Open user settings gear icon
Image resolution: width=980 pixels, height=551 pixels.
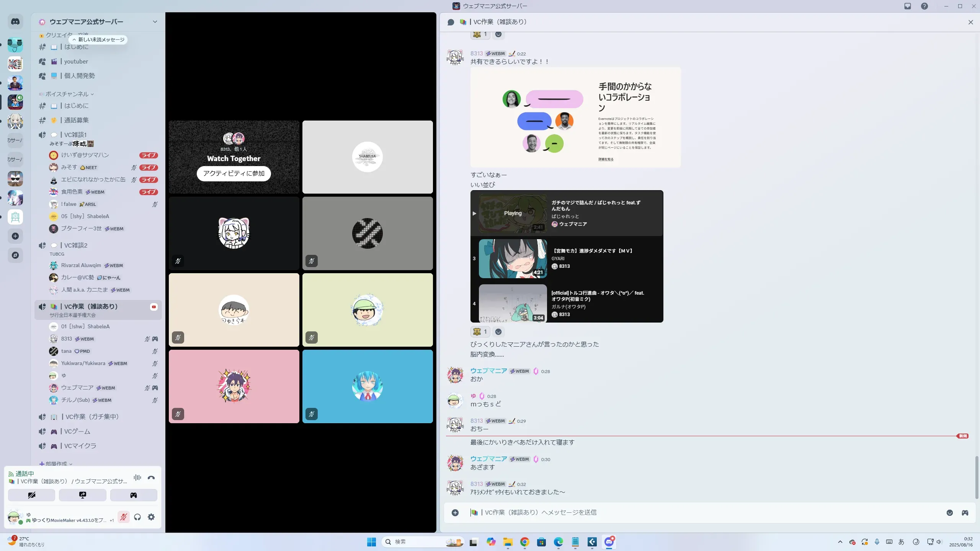pyautogui.click(x=151, y=517)
